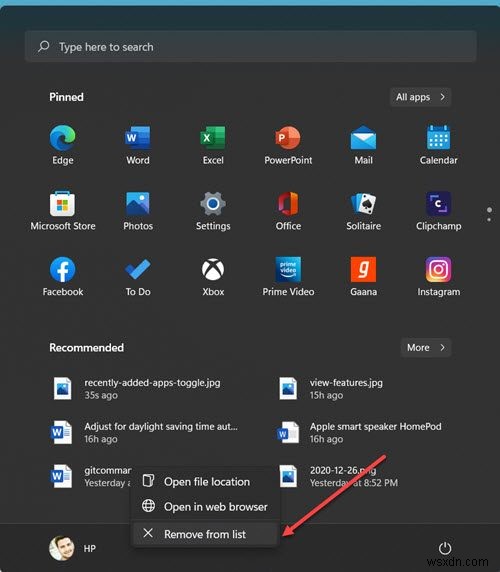Open the All apps list
The image size is (500, 572).
(x=420, y=97)
